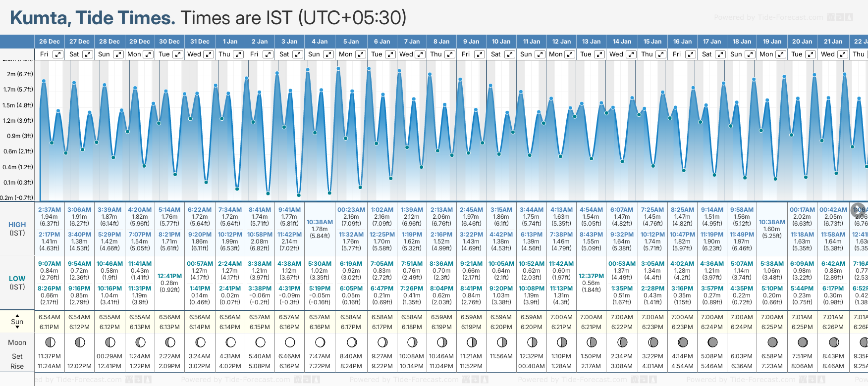Open expanded view for Wed 31 Dec
868x386 pixels.
pyautogui.click(x=209, y=54)
